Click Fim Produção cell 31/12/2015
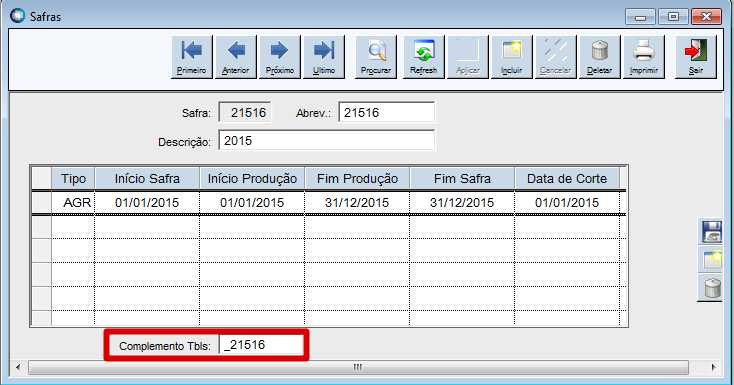 pyautogui.click(x=357, y=203)
